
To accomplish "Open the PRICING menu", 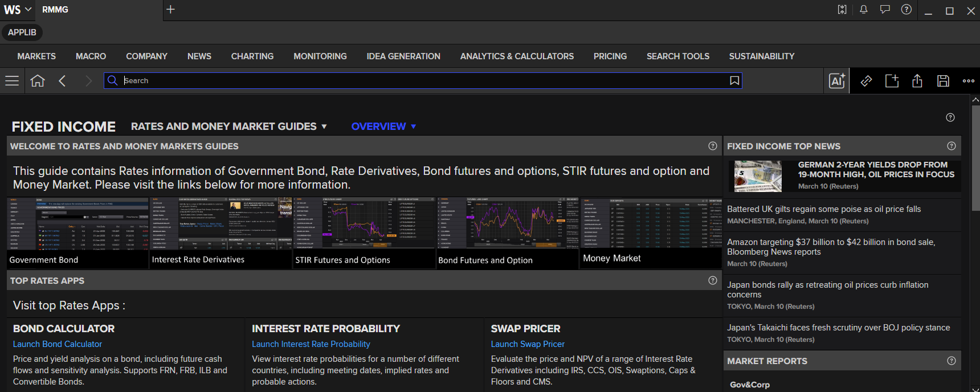I will coord(610,56).
